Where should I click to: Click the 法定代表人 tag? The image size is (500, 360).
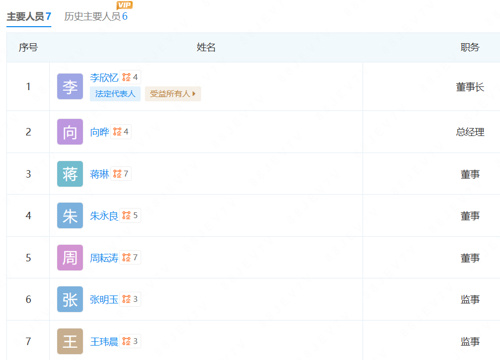click(x=115, y=94)
